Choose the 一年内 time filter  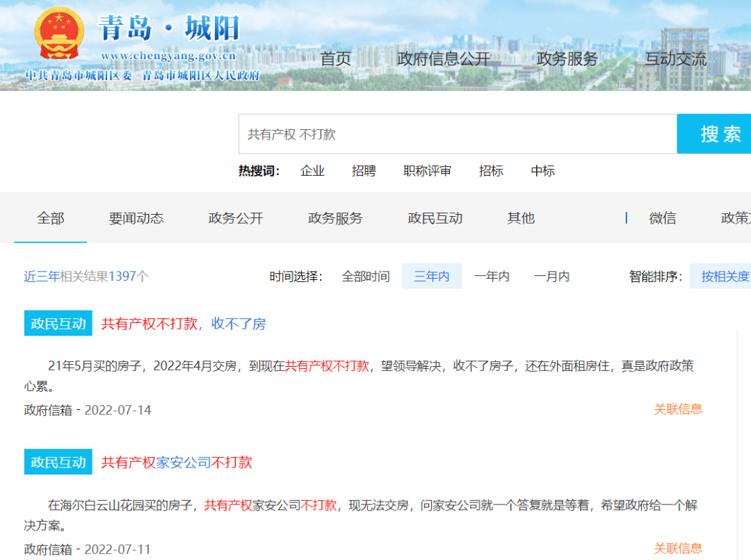(x=492, y=276)
